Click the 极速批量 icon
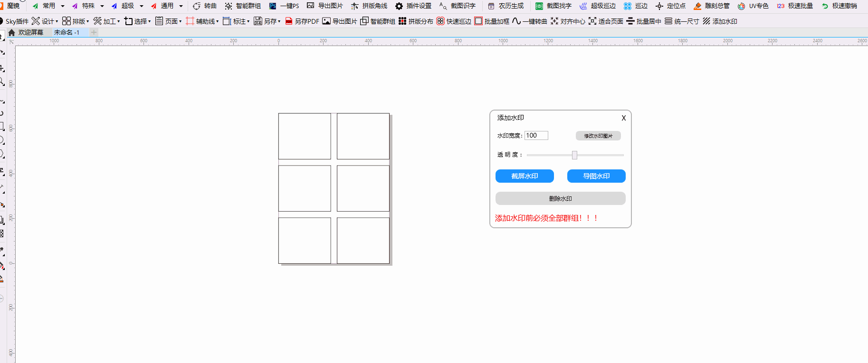The width and height of the screenshot is (868, 363). pos(781,6)
